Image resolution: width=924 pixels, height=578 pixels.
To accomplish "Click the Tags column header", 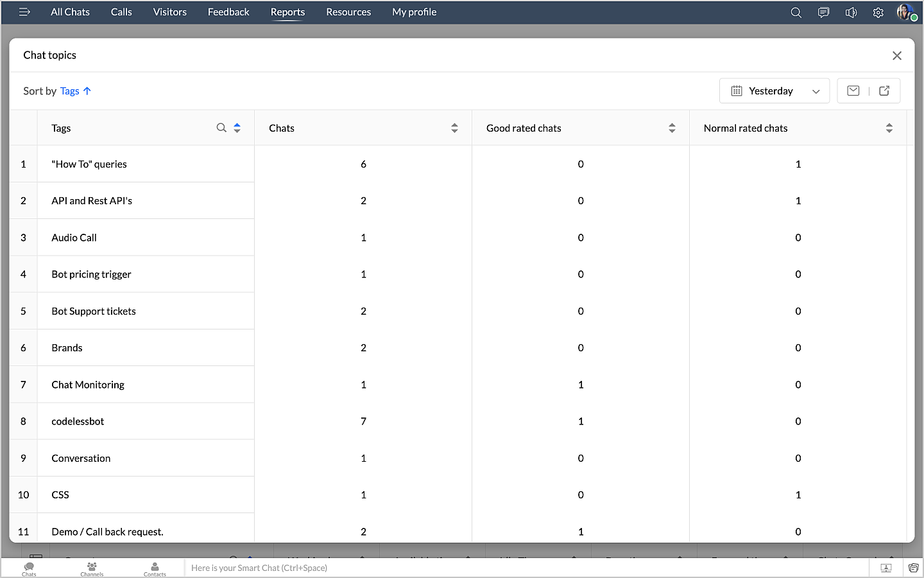I will tap(61, 128).
